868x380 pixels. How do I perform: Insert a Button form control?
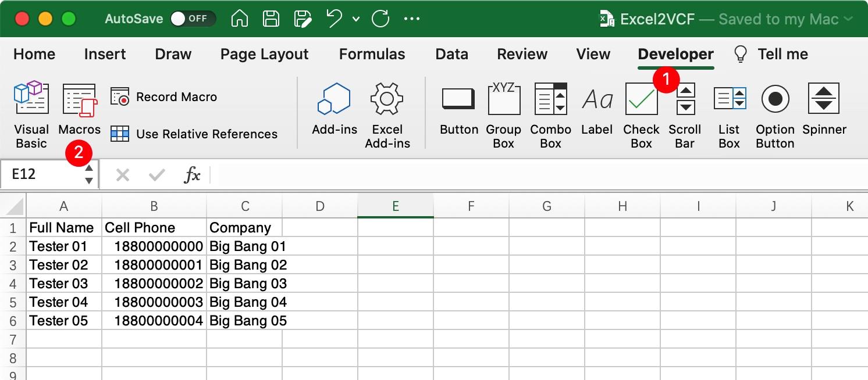coord(458,99)
